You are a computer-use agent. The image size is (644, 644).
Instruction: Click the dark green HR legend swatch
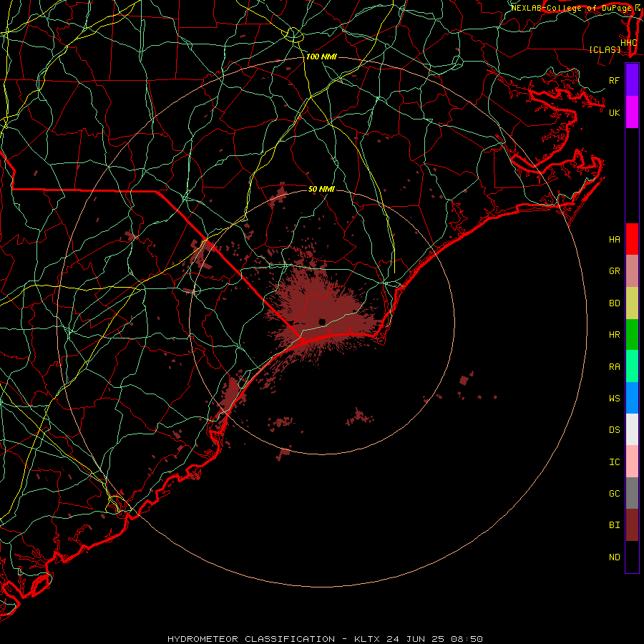click(x=632, y=335)
